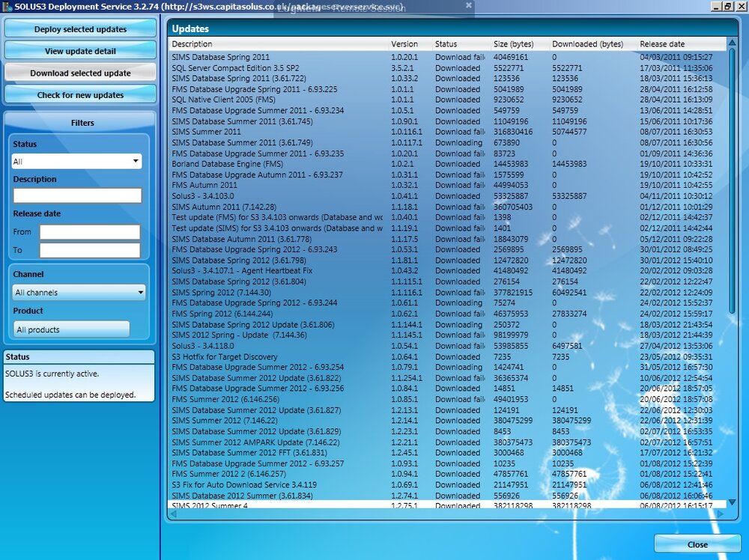Click the Release date To field
This screenshot has width=749, height=560.
[90, 250]
